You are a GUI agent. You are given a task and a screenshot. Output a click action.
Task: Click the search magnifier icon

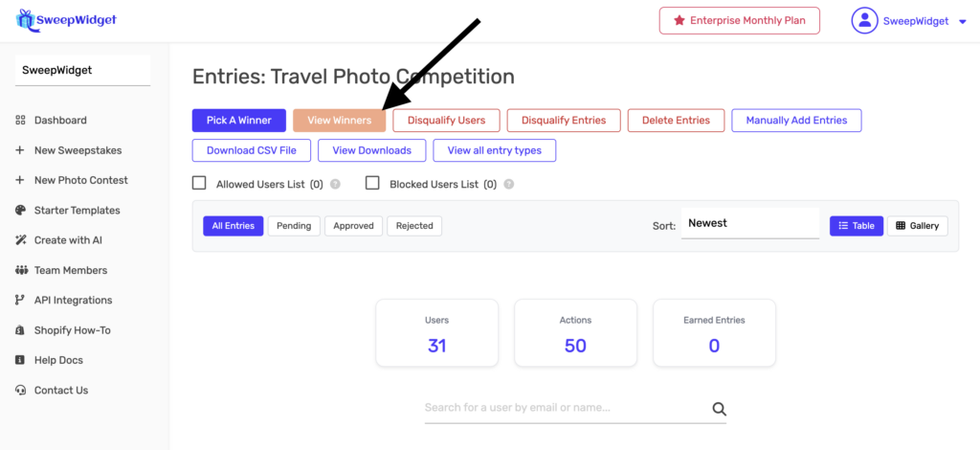click(x=720, y=409)
